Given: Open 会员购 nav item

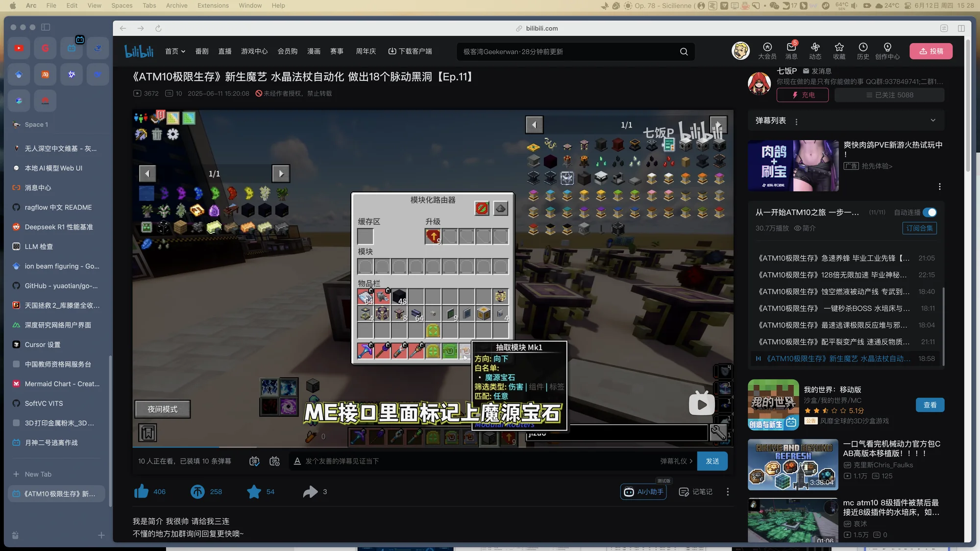Looking at the screenshot, I should pos(287,51).
